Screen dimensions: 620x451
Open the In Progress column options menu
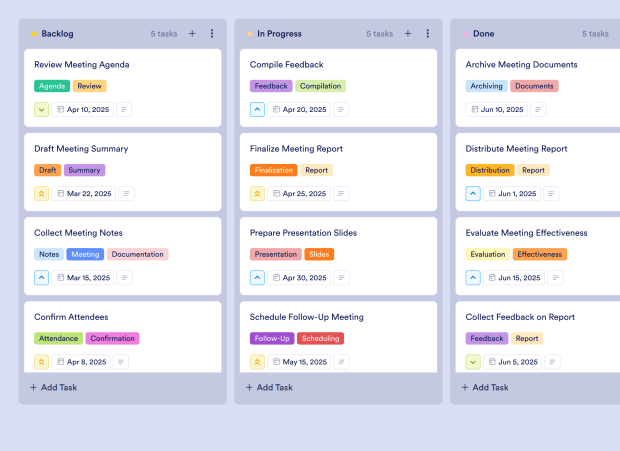428,33
